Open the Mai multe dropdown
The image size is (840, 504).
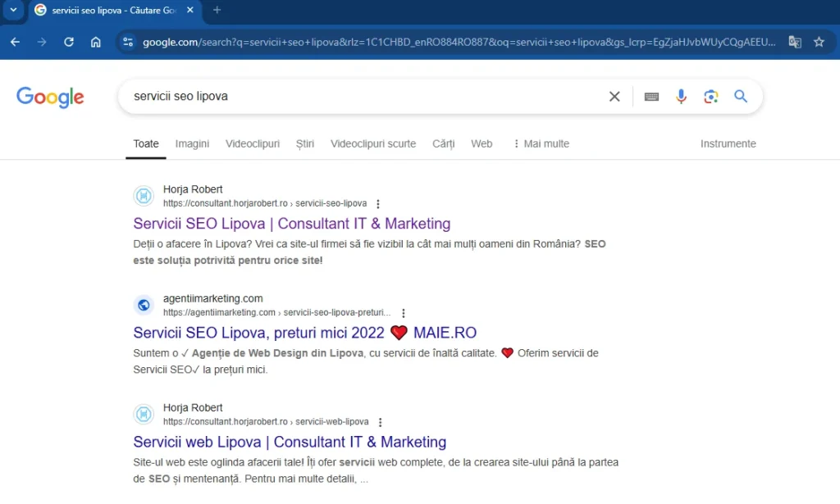[x=542, y=143]
